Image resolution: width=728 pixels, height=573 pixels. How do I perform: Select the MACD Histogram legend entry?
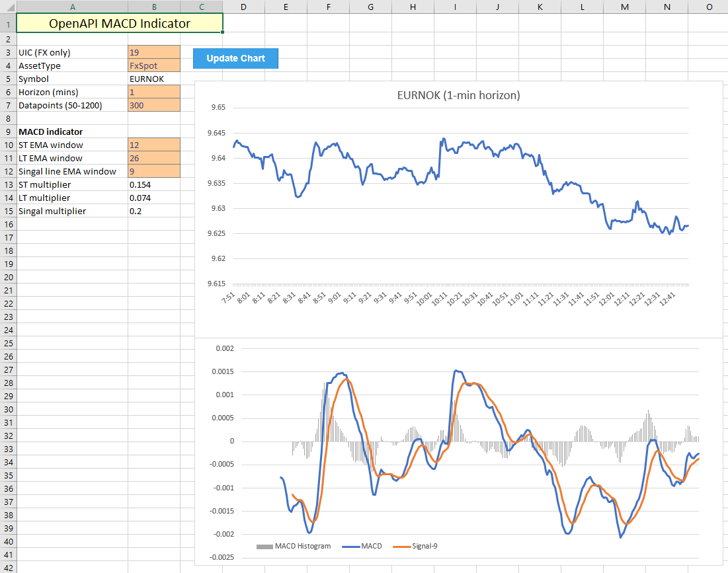point(293,546)
